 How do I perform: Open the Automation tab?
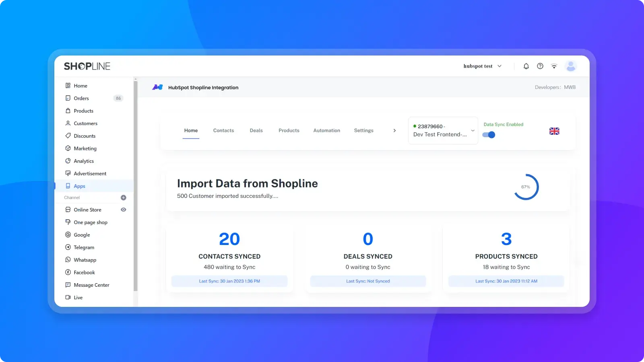click(326, 131)
